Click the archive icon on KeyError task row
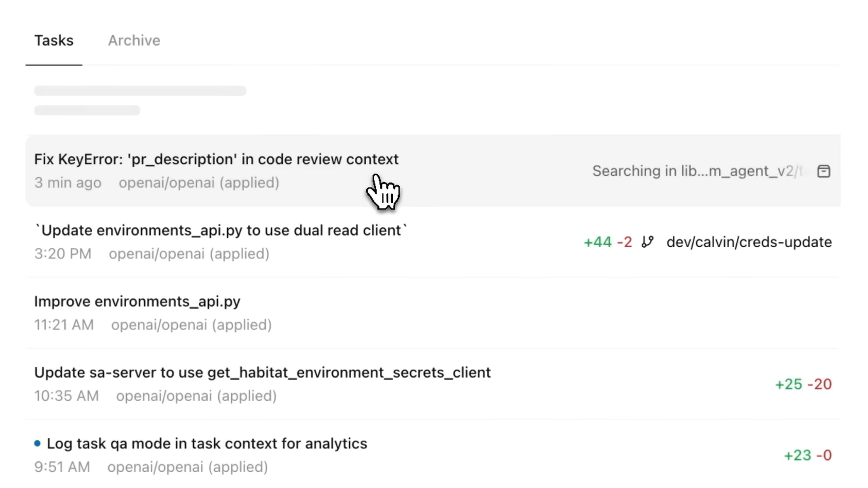 click(824, 171)
